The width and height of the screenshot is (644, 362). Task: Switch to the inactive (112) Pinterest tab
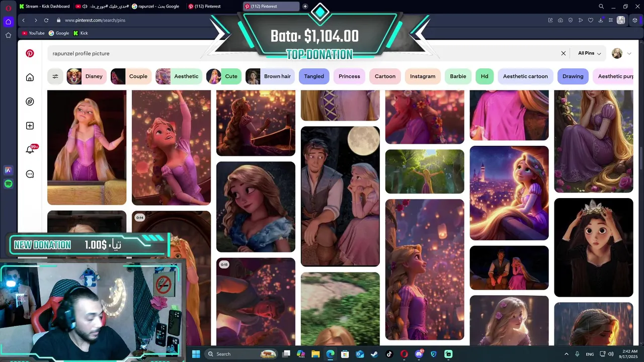coord(213,7)
